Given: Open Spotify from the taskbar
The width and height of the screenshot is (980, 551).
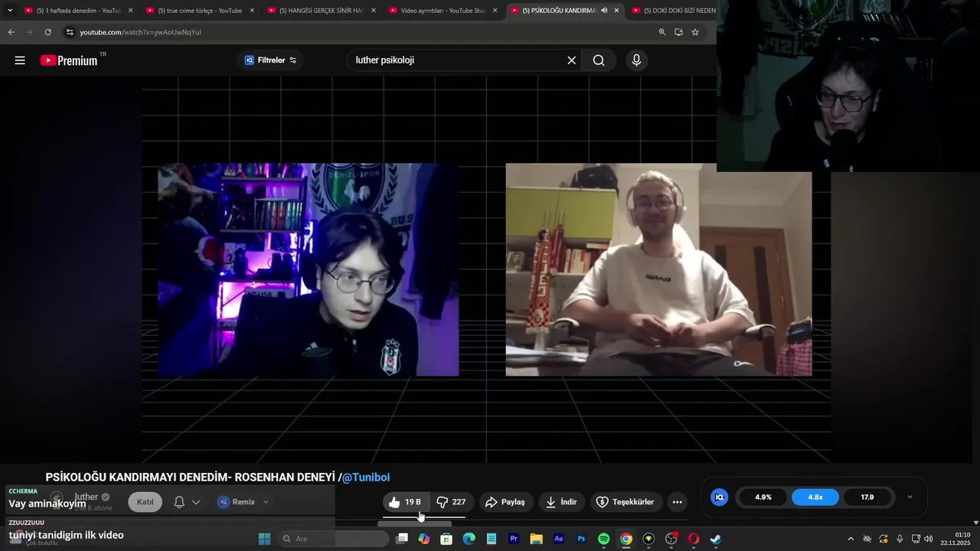Looking at the screenshot, I should pyautogui.click(x=603, y=539).
